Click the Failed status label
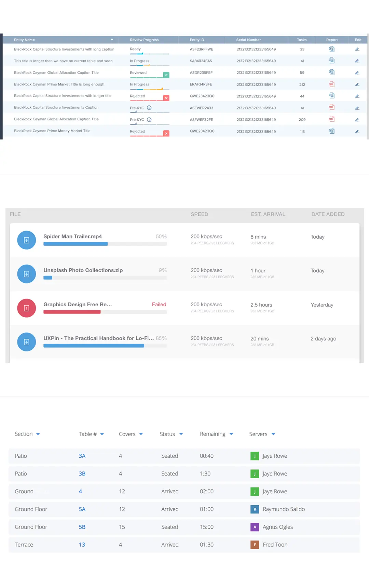 pos(159,305)
